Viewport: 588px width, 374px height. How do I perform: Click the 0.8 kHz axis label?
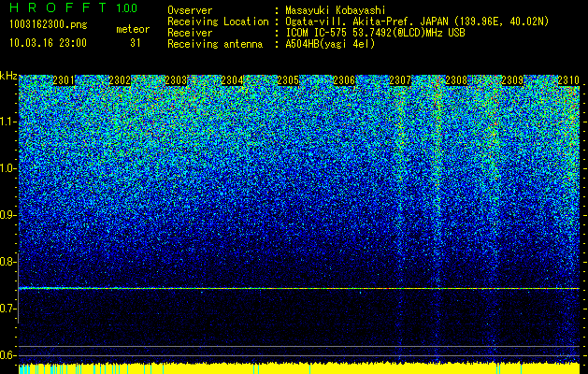click(7, 262)
